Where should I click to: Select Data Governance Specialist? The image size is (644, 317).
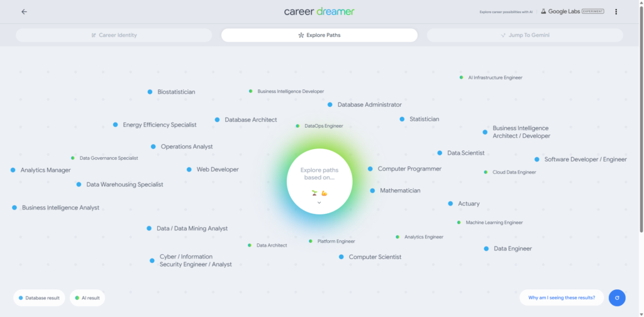click(x=109, y=158)
